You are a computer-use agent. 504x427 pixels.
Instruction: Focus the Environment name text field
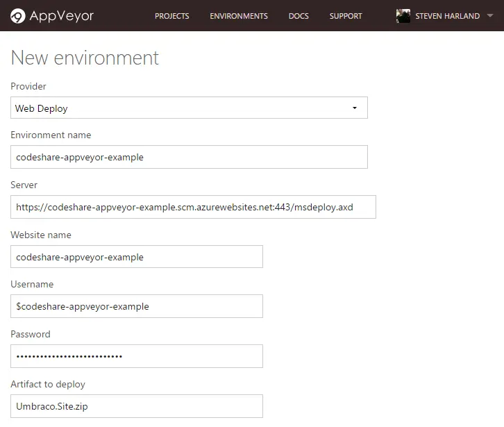(189, 157)
